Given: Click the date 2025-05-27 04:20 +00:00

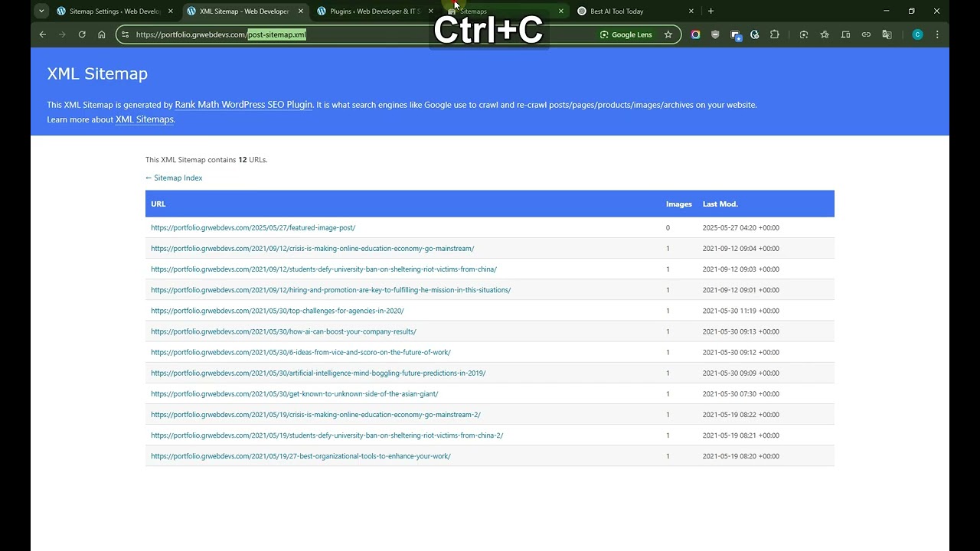Looking at the screenshot, I should [x=741, y=227].
